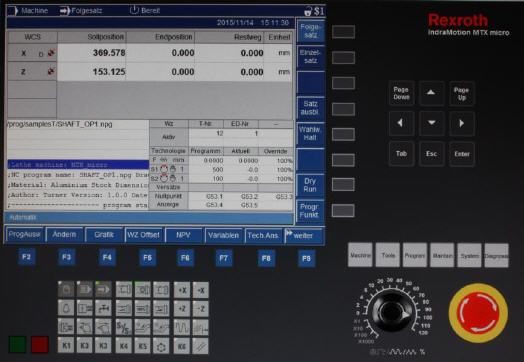Click the feed override rotary dial
This screenshot has width=524, height=362.
(x=391, y=311)
